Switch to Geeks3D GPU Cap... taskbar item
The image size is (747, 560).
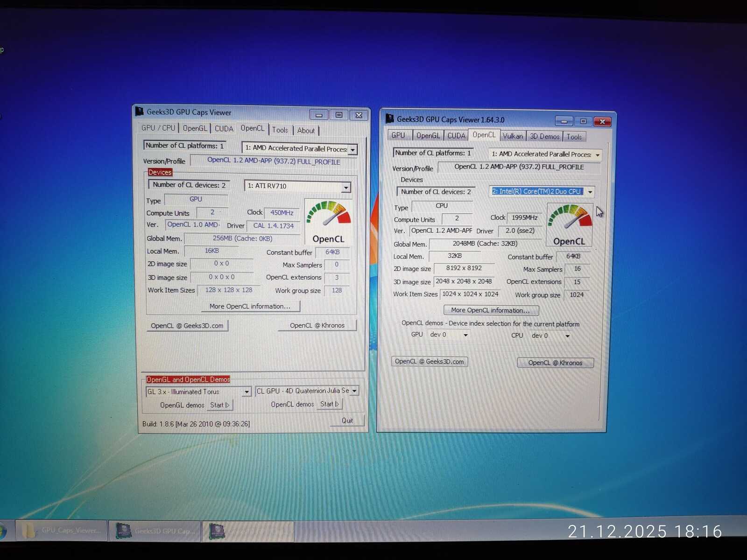tap(155, 531)
